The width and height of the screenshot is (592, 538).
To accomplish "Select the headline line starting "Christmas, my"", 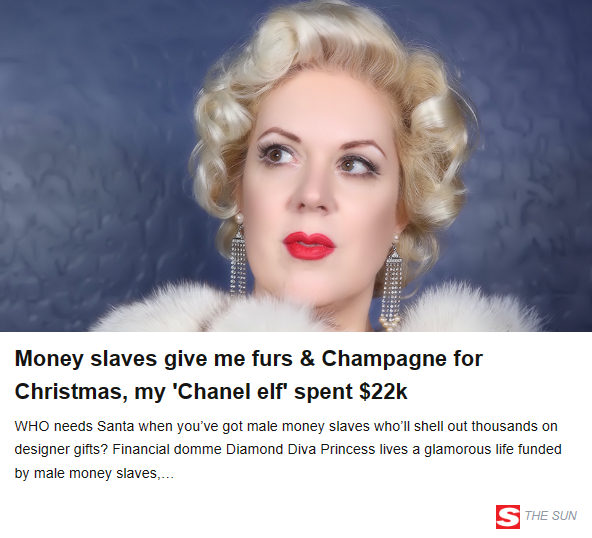I will [x=211, y=392].
